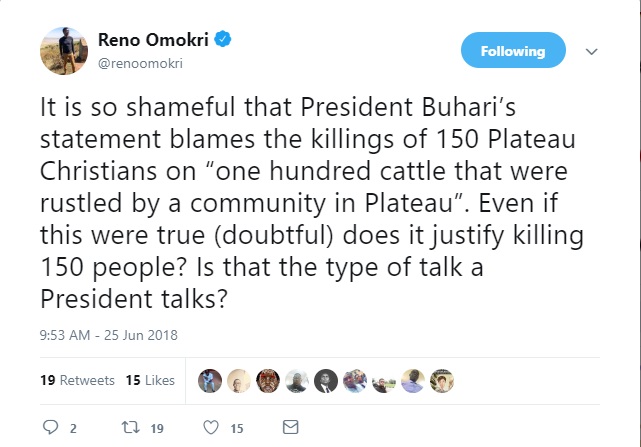Send tweet via direct message envelope icon

pyautogui.click(x=291, y=428)
